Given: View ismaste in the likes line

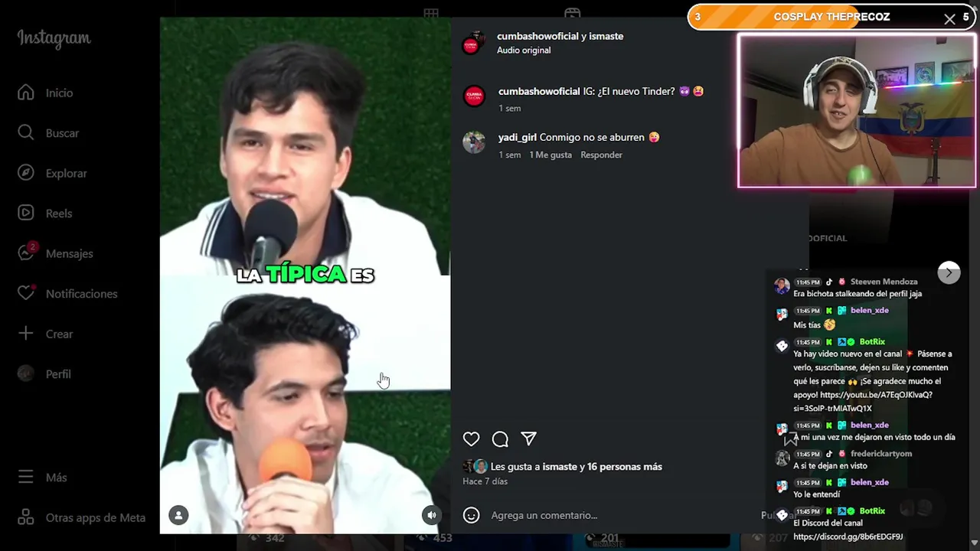Looking at the screenshot, I should point(560,466).
